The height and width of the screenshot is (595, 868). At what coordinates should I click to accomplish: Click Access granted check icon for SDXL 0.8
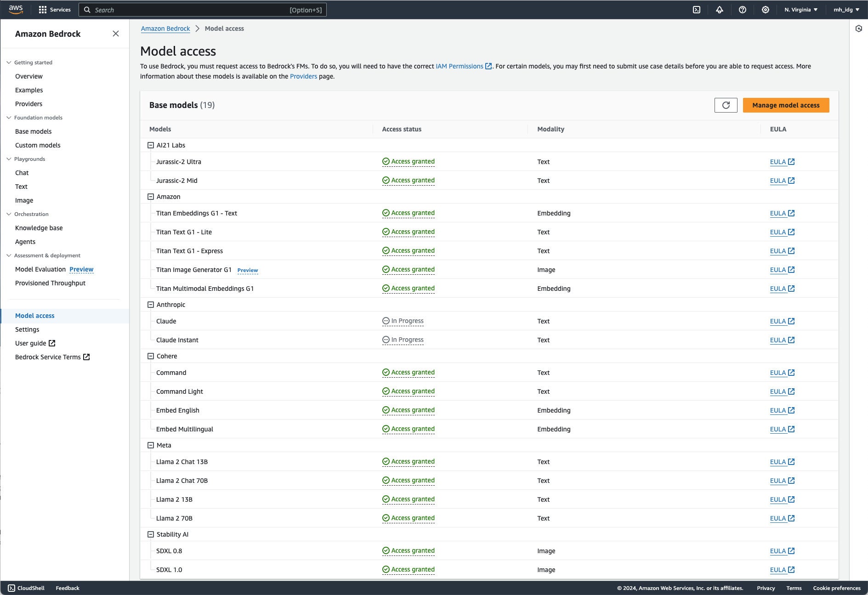[x=386, y=551]
